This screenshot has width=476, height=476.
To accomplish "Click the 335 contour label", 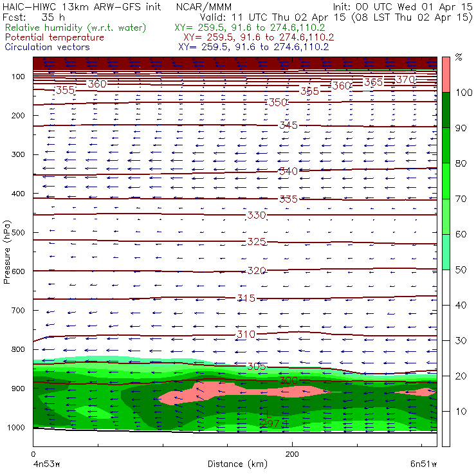I will coord(288,199).
